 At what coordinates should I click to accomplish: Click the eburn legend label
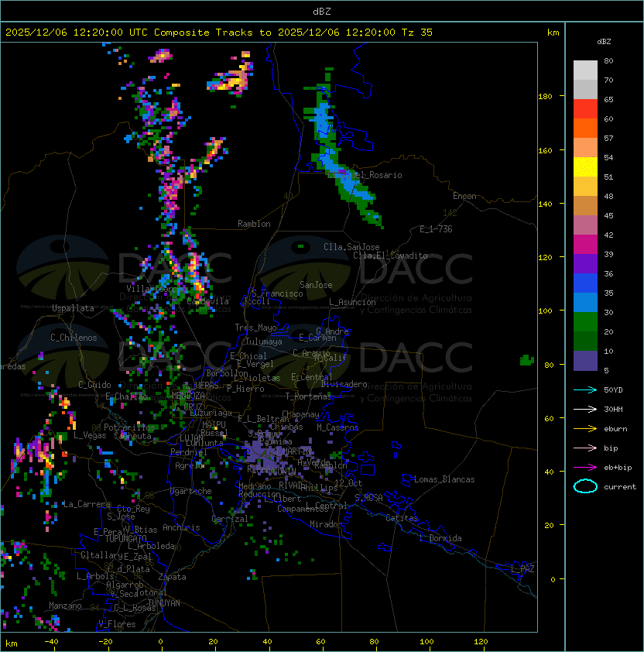coord(615,429)
